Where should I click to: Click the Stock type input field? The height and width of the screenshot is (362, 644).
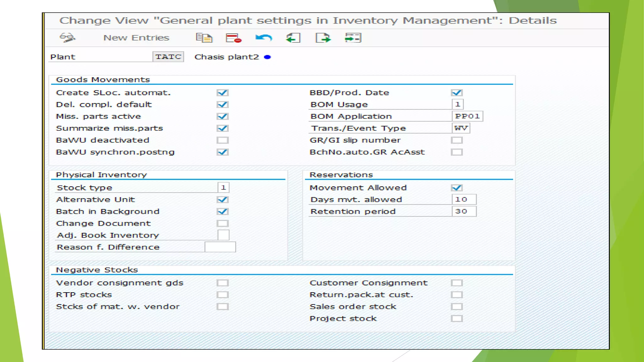tap(223, 188)
